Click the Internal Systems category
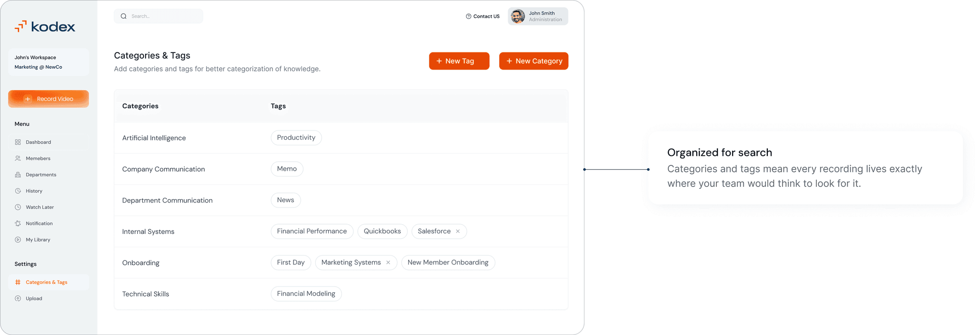980x335 pixels. (x=148, y=232)
